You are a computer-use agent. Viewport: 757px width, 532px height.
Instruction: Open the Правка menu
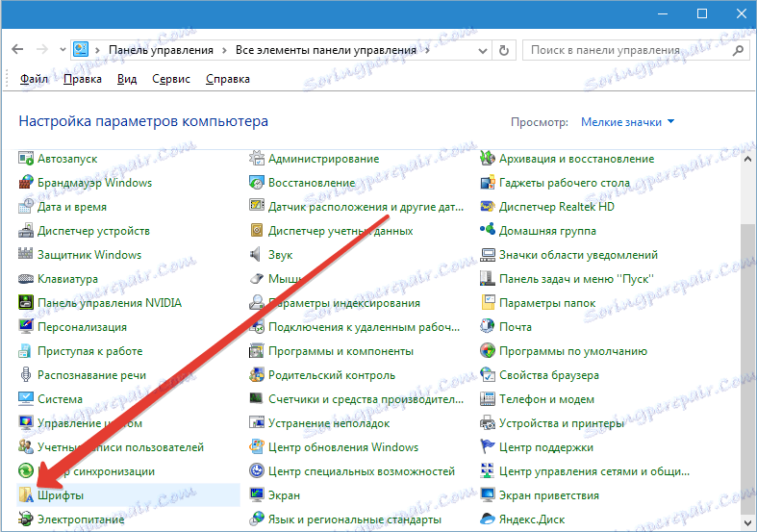83,79
